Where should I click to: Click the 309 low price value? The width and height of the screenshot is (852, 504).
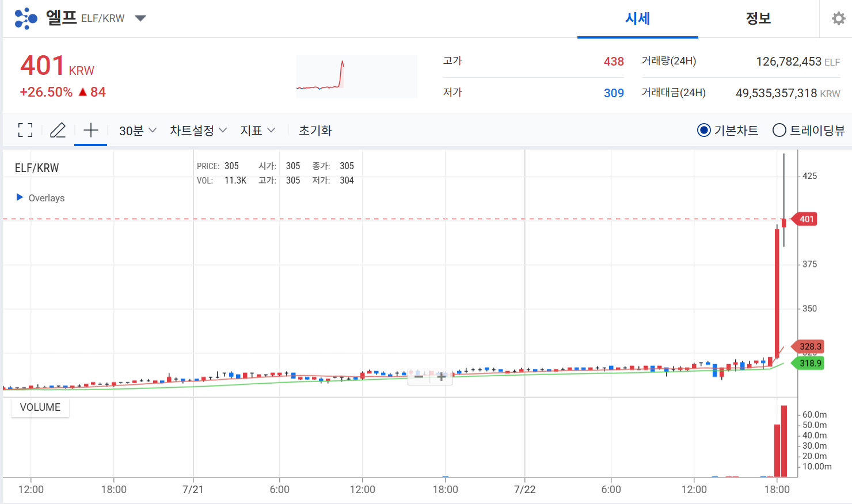[x=614, y=93]
